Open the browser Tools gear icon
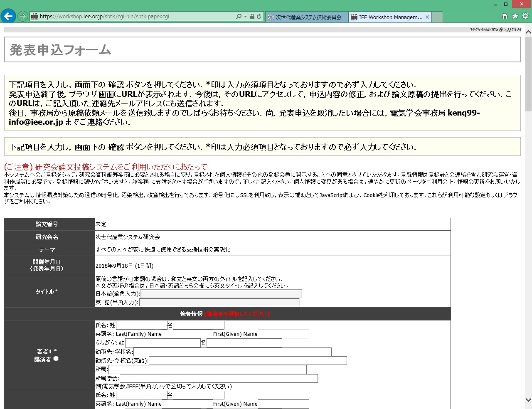The image size is (532, 409). [525, 16]
